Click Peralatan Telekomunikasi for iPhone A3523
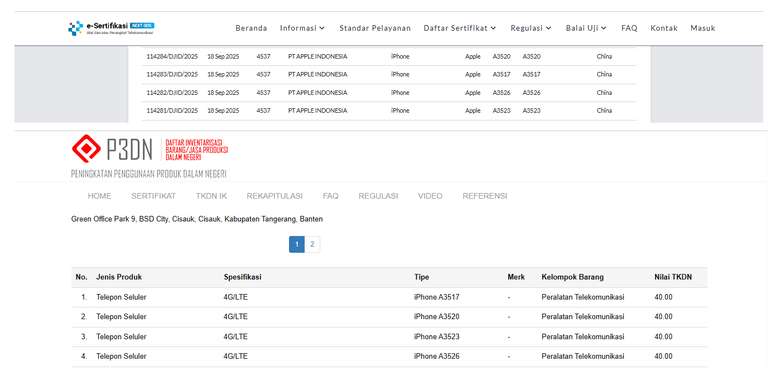 pos(583,337)
